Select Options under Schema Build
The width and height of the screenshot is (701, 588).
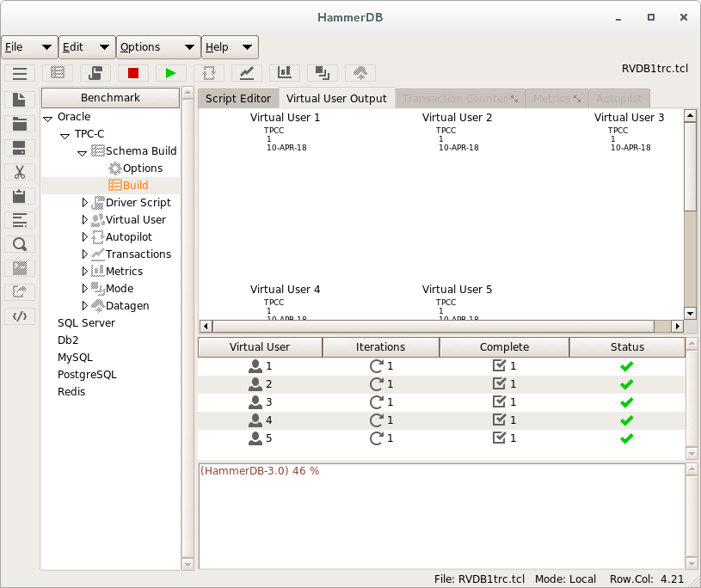(143, 168)
